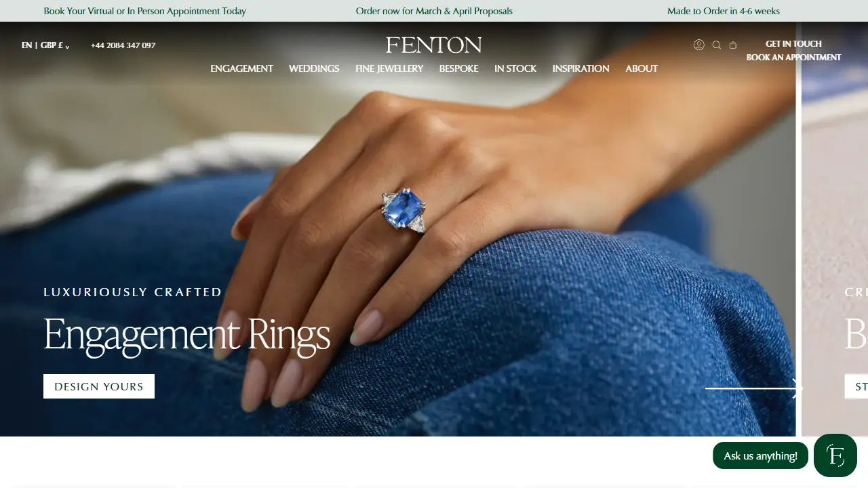Open the account profile icon
The height and width of the screenshot is (488, 868).
pos(698,45)
